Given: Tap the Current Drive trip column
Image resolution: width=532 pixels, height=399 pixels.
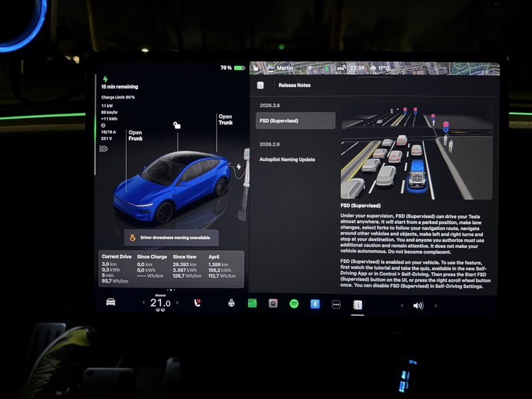Looking at the screenshot, I should 116,269.
